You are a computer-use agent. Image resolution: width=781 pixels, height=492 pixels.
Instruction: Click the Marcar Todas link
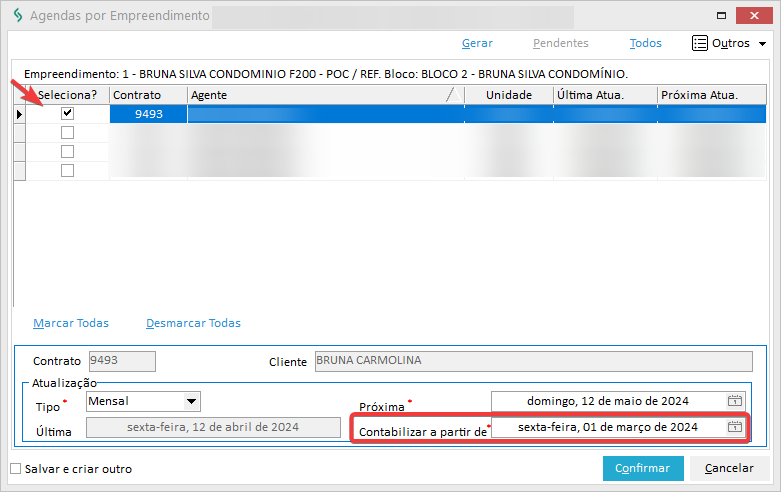pyautogui.click(x=71, y=323)
